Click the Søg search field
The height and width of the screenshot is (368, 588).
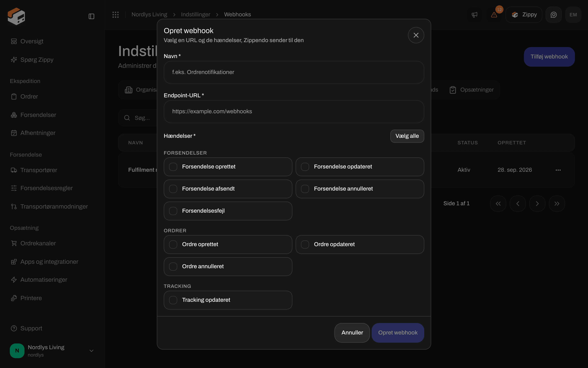click(138, 118)
